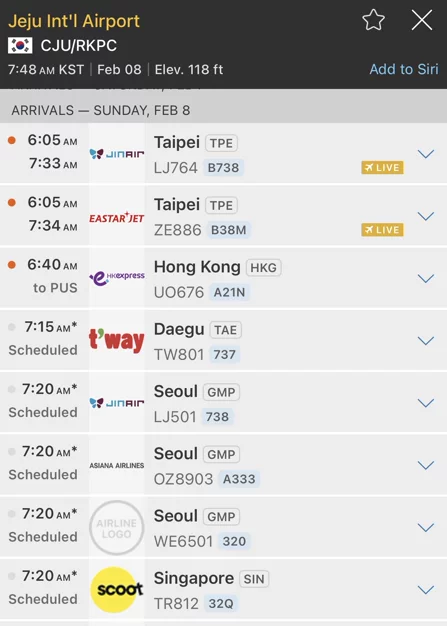
Task: Tap the South Korea flag icon
Action: coord(20,46)
